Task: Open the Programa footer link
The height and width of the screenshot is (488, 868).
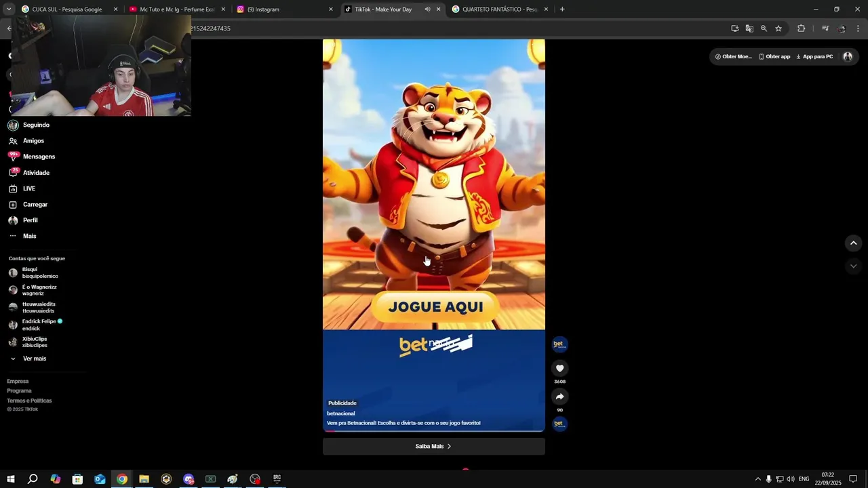Action: [x=19, y=391]
